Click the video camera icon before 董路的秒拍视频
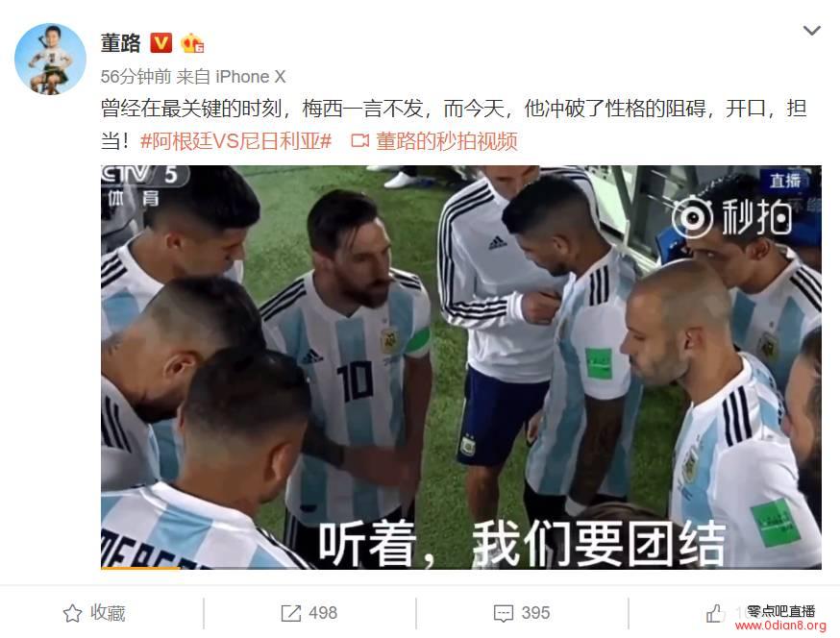The width and height of the screenshot is (840, 638). 360,141
